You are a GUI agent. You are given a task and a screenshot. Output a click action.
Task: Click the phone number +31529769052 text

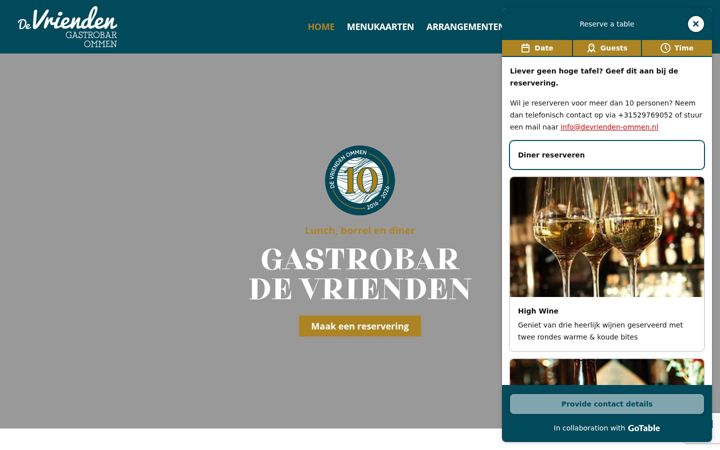[645, 115]
